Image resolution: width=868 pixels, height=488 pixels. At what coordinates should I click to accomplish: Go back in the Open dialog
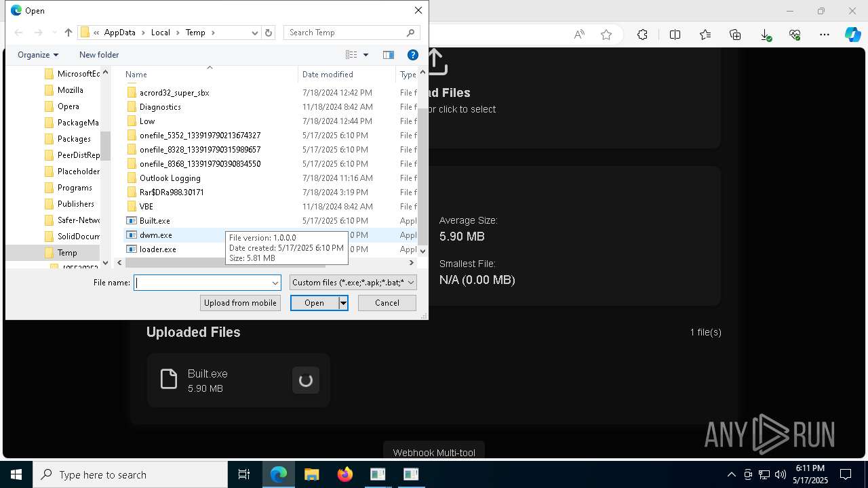pos(18,33)
